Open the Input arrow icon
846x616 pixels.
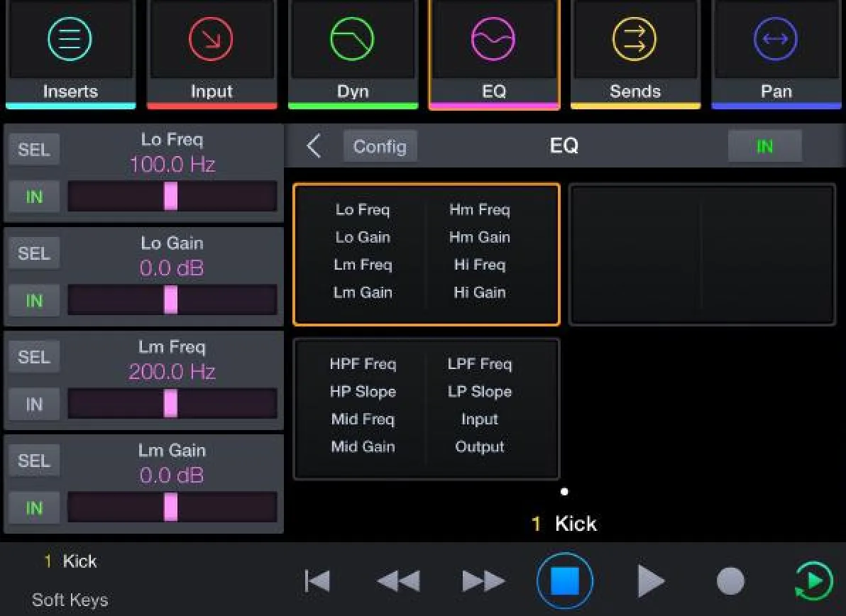pyautogui.click(x=211, y=39)
